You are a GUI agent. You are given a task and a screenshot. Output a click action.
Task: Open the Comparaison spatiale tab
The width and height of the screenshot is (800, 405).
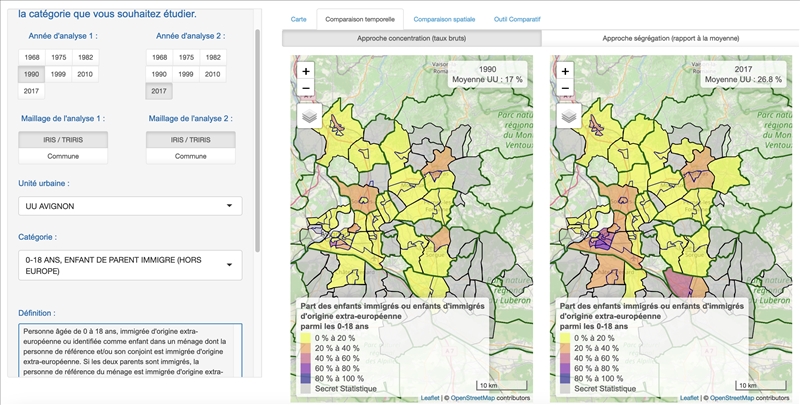[443, 20]
